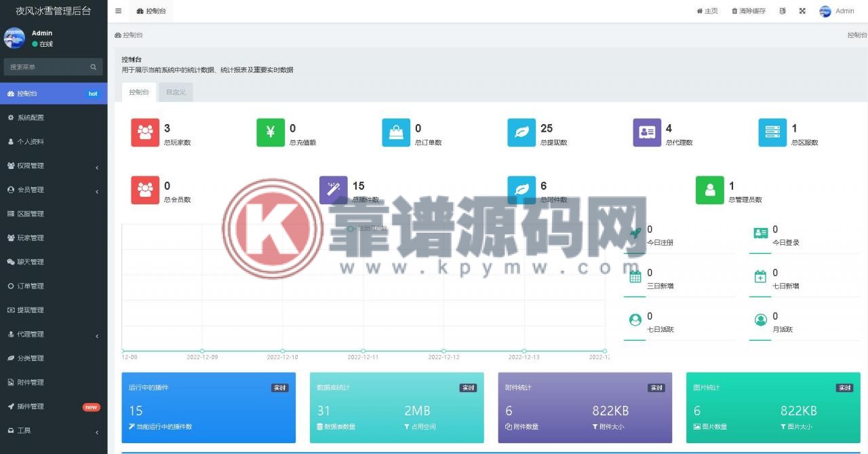Image resolution: width=868 pixels, height=454 pixels.
Task: Click the 图片统计 green card
Action: [x=773, y=407]
